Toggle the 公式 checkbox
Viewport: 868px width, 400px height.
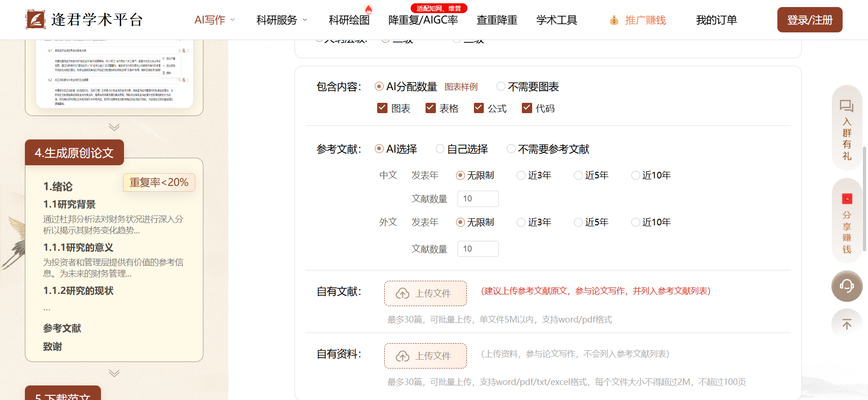click(x=479, y=108)
